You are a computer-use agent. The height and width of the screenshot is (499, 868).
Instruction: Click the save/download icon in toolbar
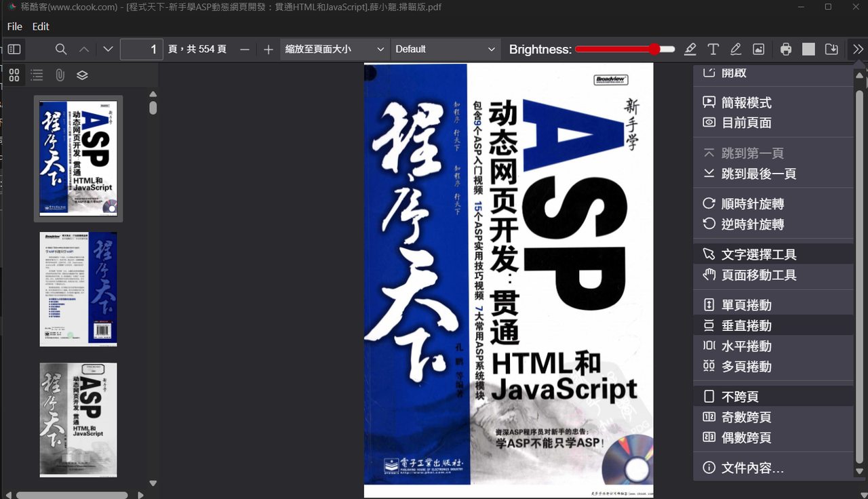click(x=831, y=49)
